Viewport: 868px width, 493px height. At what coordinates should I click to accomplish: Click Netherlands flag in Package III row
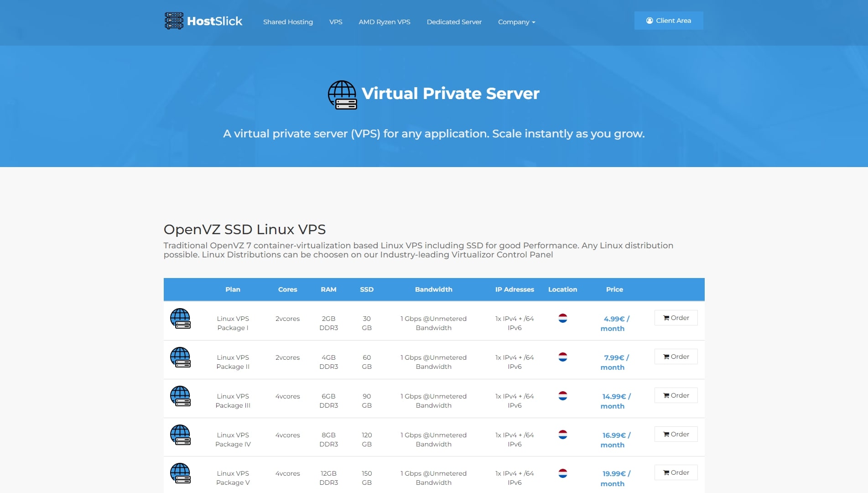[x=563, y=396]
